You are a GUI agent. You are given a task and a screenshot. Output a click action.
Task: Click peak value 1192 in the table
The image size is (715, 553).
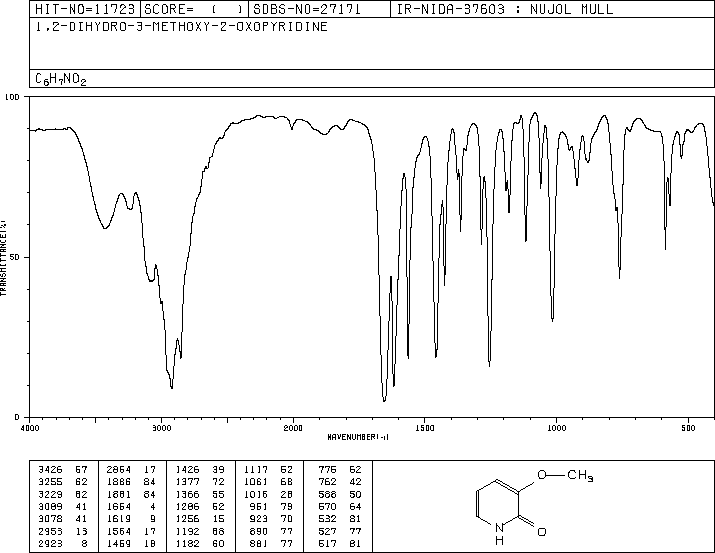(x=187, y=531)
